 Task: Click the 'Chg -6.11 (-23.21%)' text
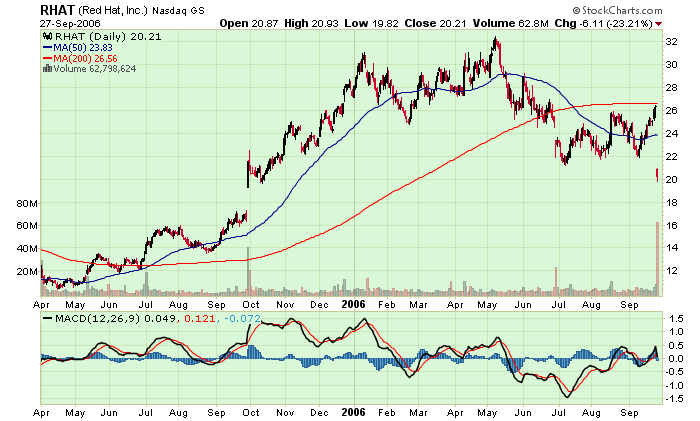pyautogui.click(x=604, y=23)
